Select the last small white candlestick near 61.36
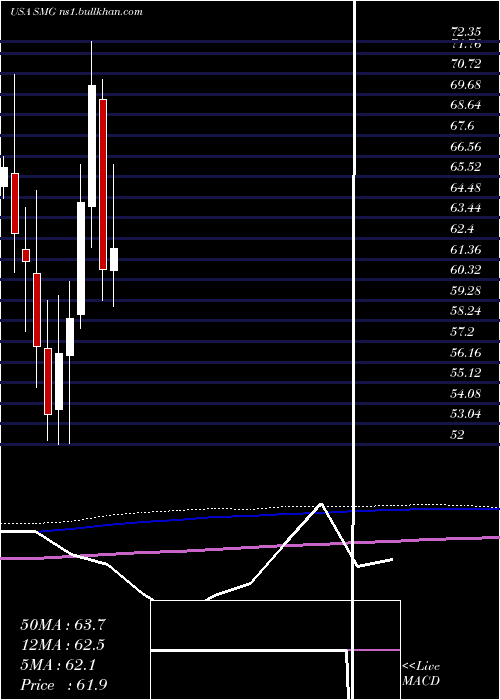 114,259
